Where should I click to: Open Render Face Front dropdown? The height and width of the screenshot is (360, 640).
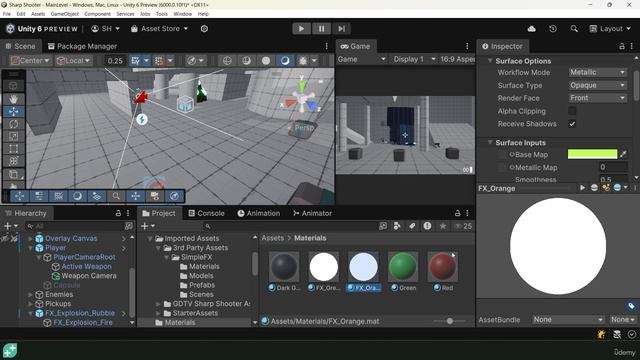tap(598, 98)
